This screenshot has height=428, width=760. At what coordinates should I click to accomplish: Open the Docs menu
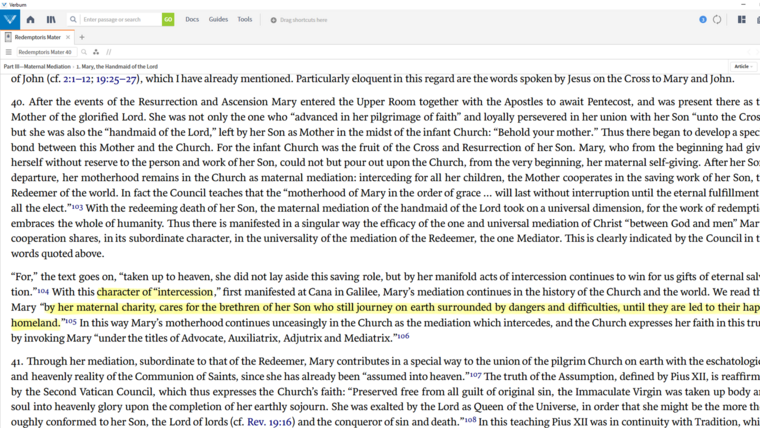pos(192,19)
